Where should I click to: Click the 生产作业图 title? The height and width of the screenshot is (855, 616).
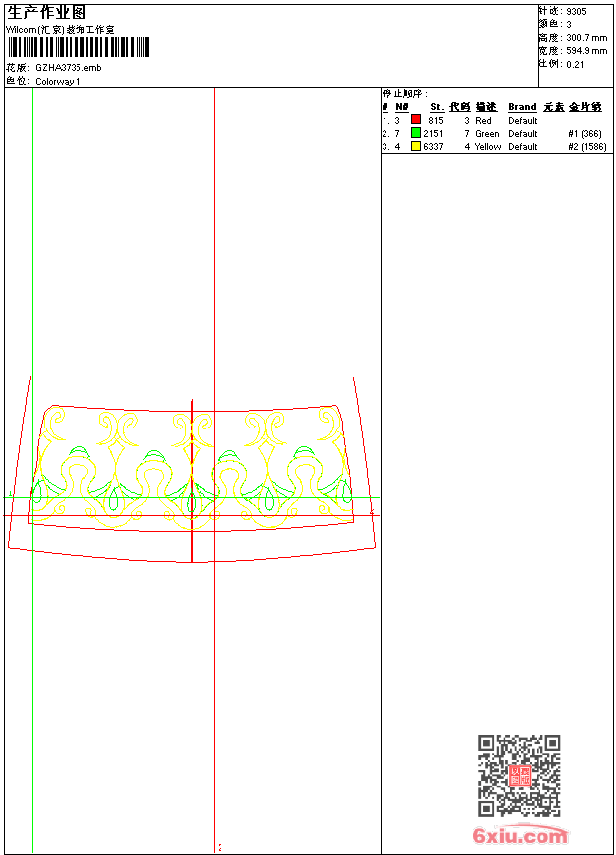tap(47, 13)
